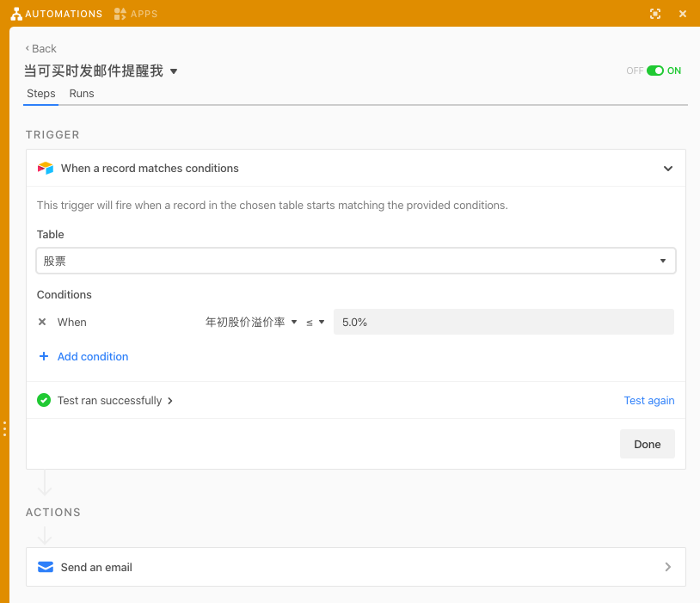This screenshot has height=603, width=700.
Task: Click the record trigger icon beside the trigger name
Action: (45, 168)
